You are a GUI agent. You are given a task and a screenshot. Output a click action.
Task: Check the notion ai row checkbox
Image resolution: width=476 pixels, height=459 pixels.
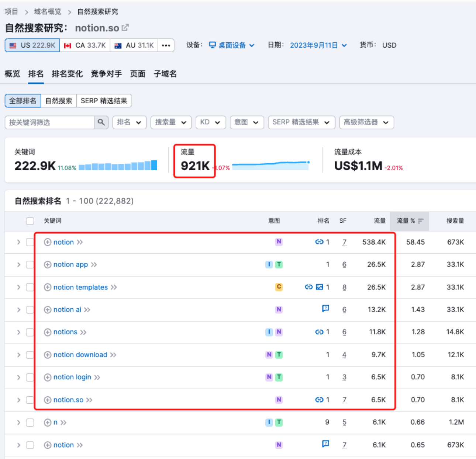30,310
